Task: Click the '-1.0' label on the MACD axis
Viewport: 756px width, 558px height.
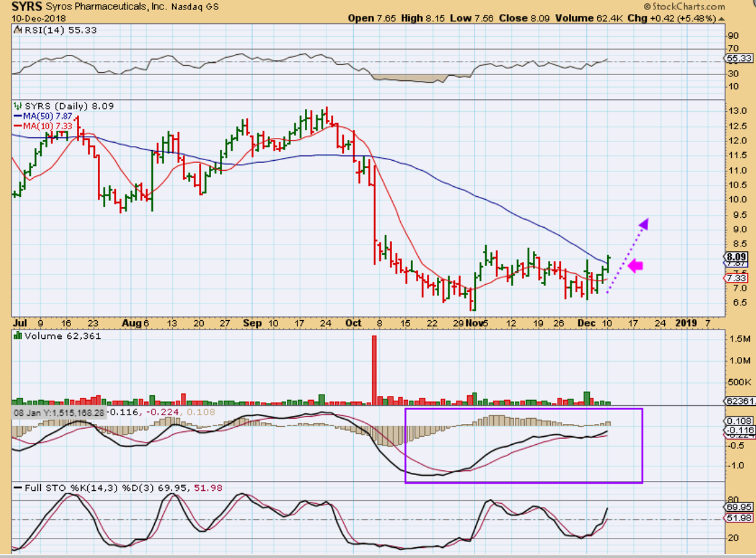Action: 735,466
